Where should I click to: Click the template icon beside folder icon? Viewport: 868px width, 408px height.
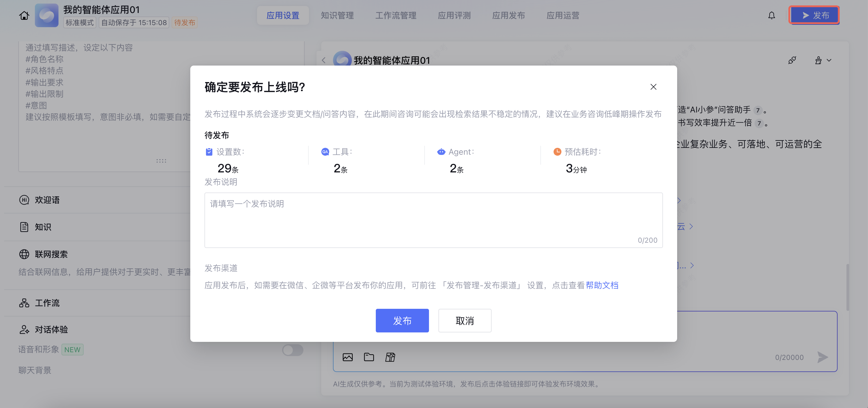click(390, 357)
